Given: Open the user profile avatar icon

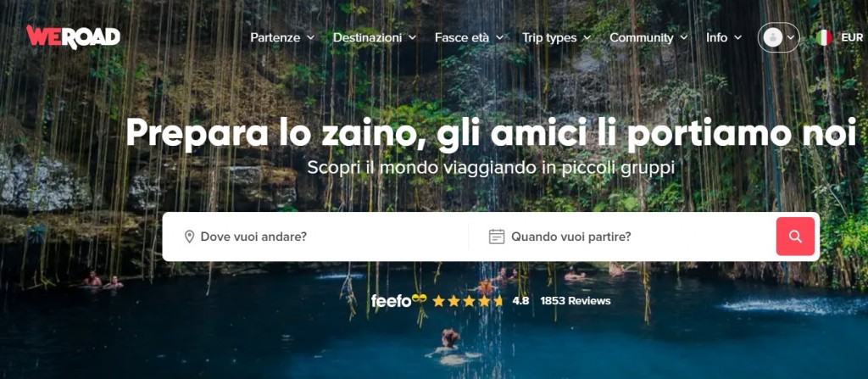Looking at the screenshot, I should coord(773,37).
